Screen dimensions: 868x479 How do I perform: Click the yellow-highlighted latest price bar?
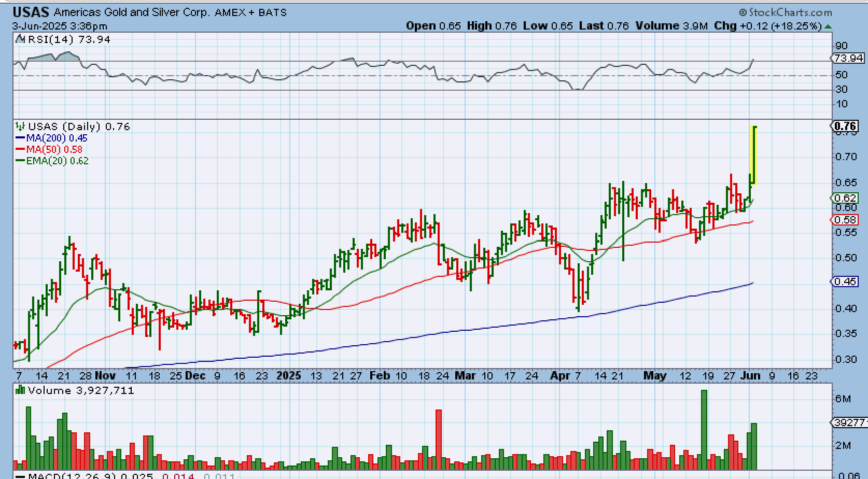(x=753, y=155)
